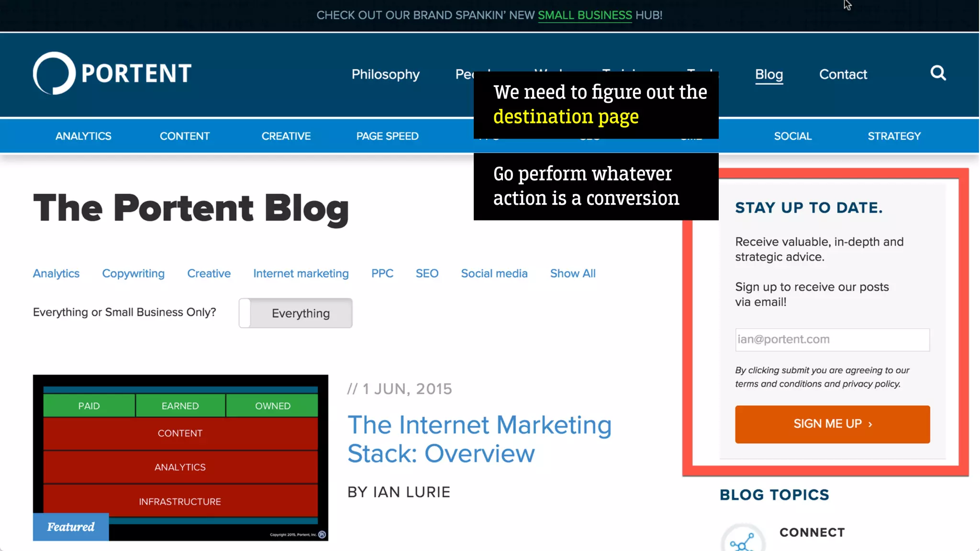The height and width of the screenshot is (551, 980).
Task: Toggle the Everything switch
Action: click(x=296, y=313)
